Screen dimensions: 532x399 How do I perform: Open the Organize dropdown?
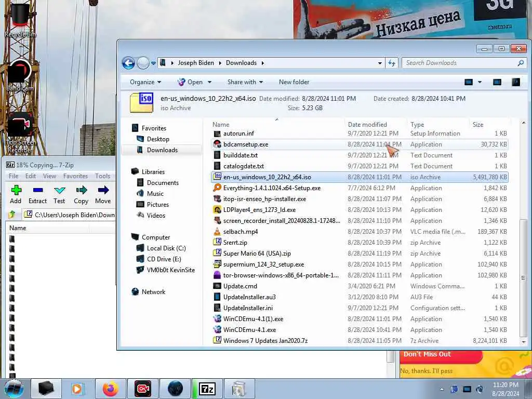pyautogui.click(x=145, y=82)
